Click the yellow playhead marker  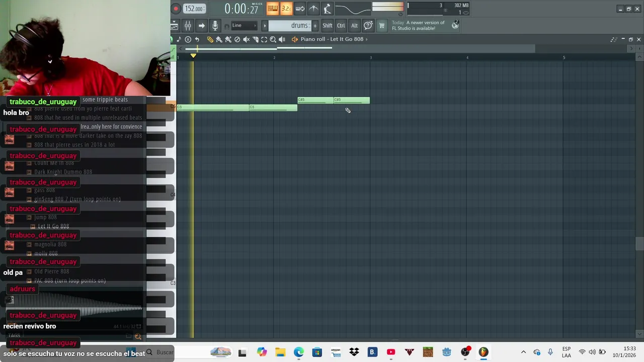193,55
